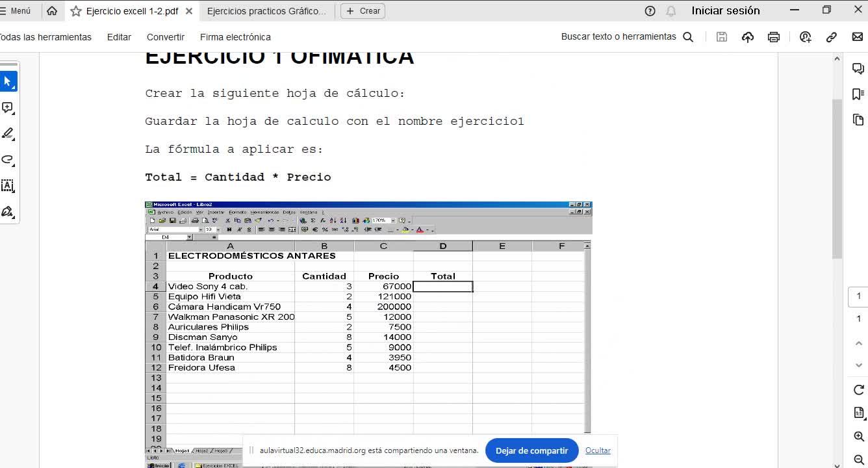Click the 'ELECTRODOMÉSTICOS ANTARES' heading in the spreadsheet image

(x=251, y=256)
